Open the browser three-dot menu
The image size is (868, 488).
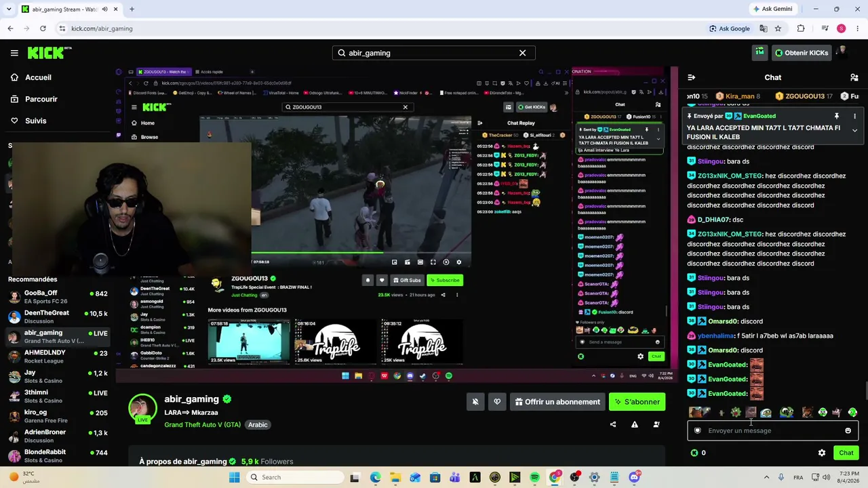(857, 28)
